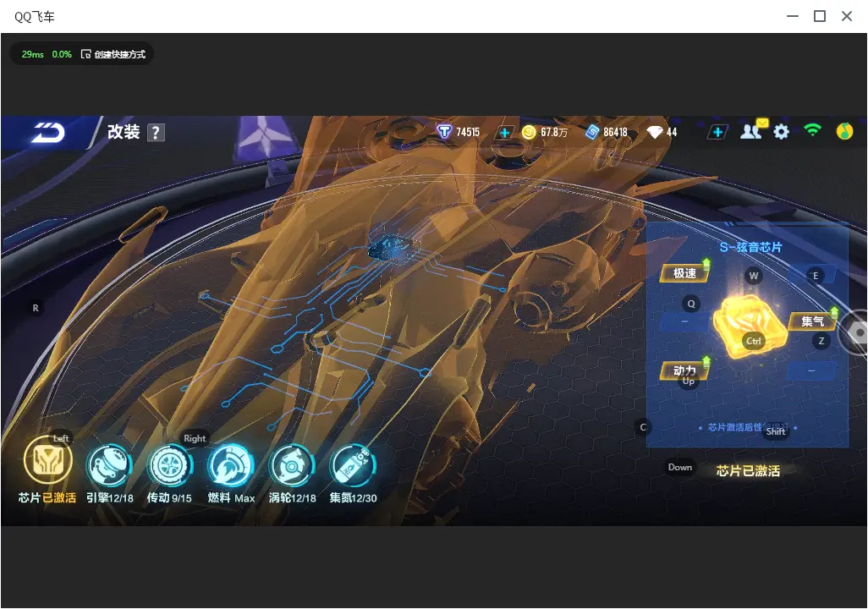
Task: Click the 74515 coupon balance
Action: point(468,132)
